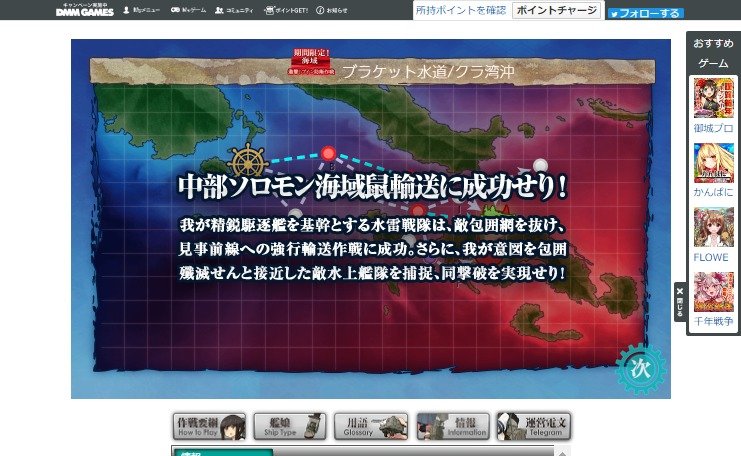
Task: Click the 期間限定!海域 red badge
Action: click(310, 60)
